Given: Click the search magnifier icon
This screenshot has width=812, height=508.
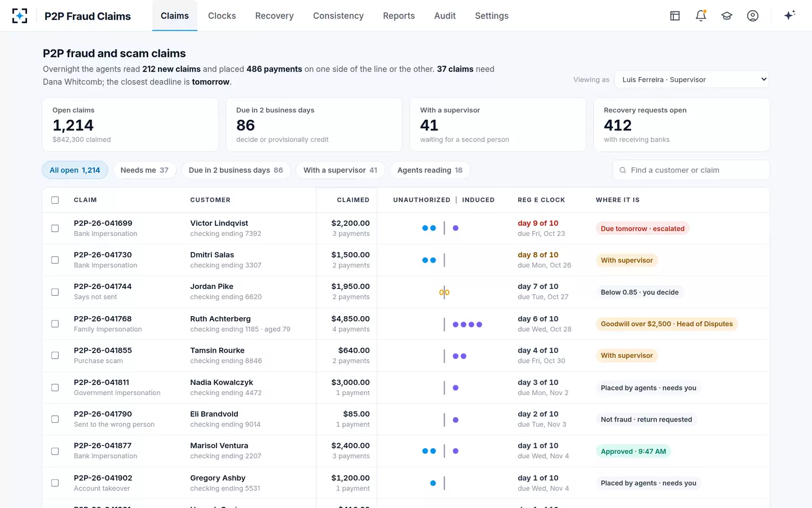Looking at the screenshot, I should point(623,170).
